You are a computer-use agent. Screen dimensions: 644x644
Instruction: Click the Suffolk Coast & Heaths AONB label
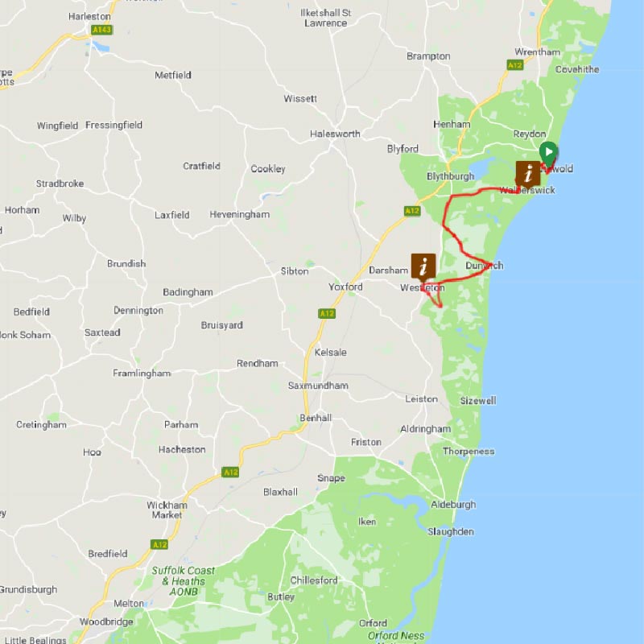tap(184, 580)
